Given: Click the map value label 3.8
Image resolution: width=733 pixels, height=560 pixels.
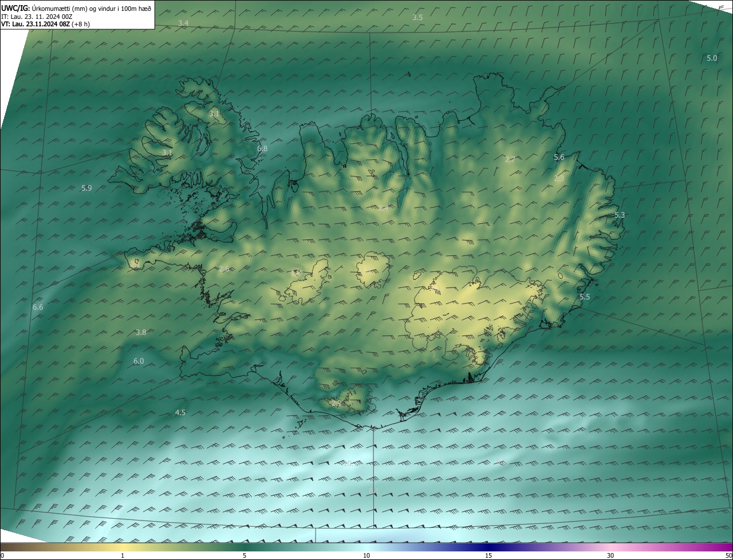Looking at the screenshot, I should tap(141, 333).
